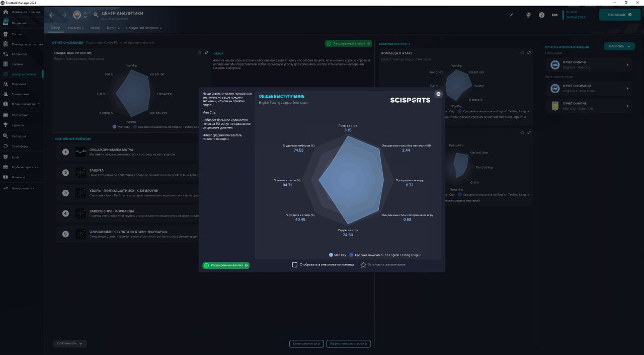
Task: Open Турниры in the sidebar
Action: click(22, 125)
